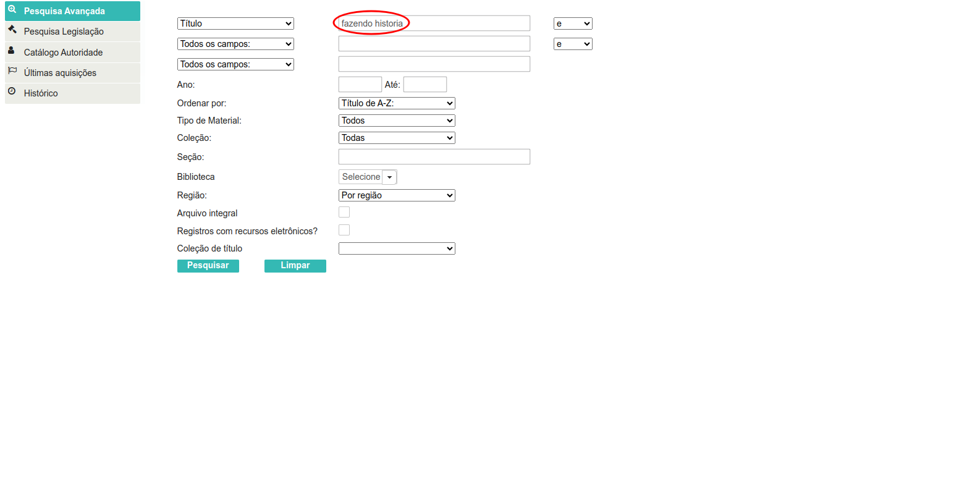Open the Coleção de título dropdown
The image size is (980, 479).
pyautogui.click(x=397, y=248)
